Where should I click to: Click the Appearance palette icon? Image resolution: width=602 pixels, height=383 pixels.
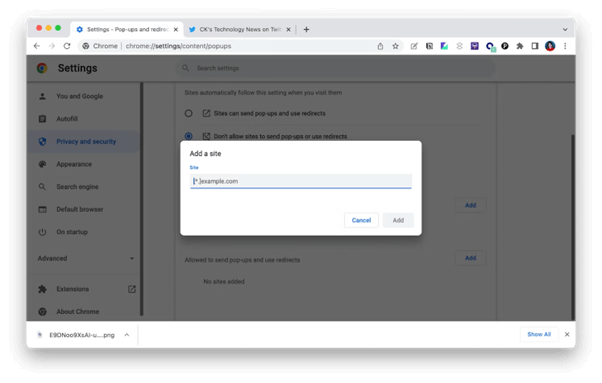pyautogui.click(x=42, y=164)
